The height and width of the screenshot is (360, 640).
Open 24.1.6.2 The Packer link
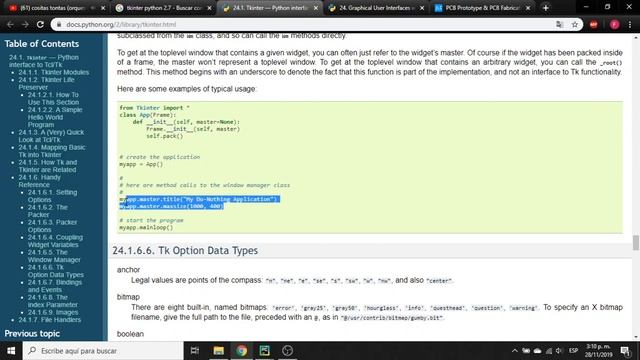(47, 211)
